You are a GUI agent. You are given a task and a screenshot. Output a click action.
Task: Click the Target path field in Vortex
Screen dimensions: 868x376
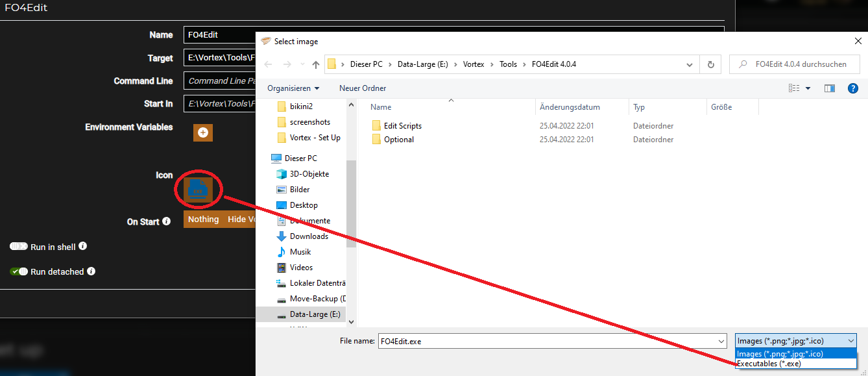click(x=219, y=58)
